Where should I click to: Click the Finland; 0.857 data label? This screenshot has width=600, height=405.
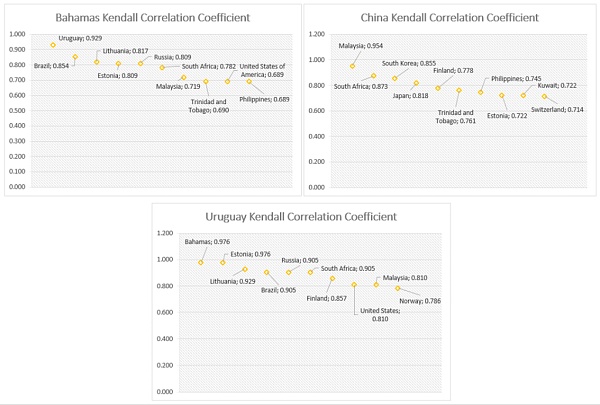326,298
